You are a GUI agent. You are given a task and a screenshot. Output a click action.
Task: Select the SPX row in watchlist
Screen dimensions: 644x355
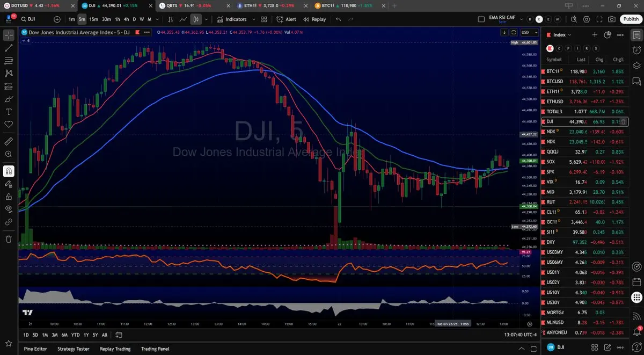point(586,172)
